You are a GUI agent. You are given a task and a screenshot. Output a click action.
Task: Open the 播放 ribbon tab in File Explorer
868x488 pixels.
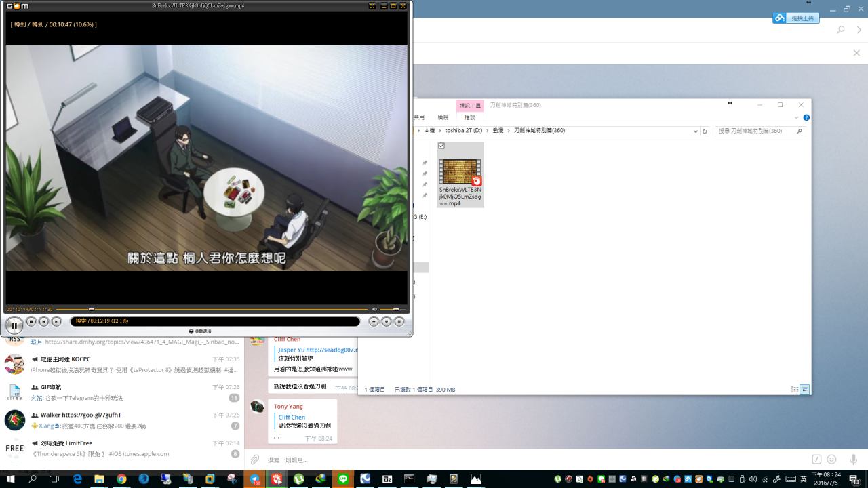point(469,117)
